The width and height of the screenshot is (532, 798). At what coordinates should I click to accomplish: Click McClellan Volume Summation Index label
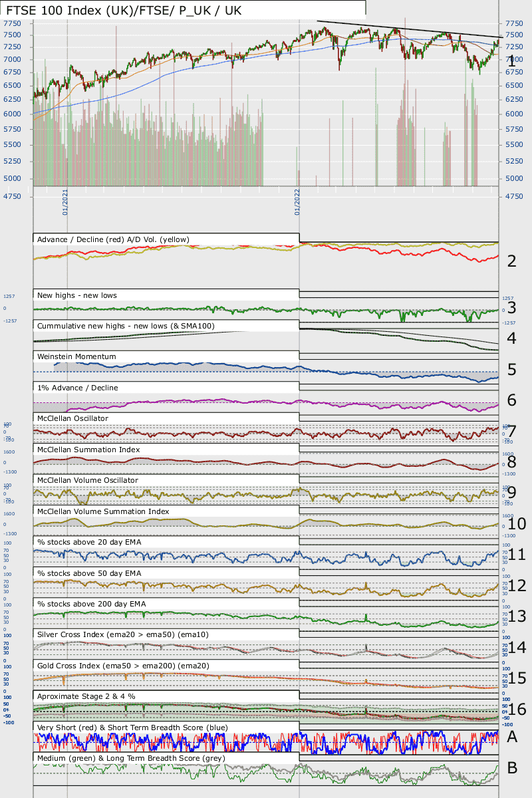(x=103, y=511)
